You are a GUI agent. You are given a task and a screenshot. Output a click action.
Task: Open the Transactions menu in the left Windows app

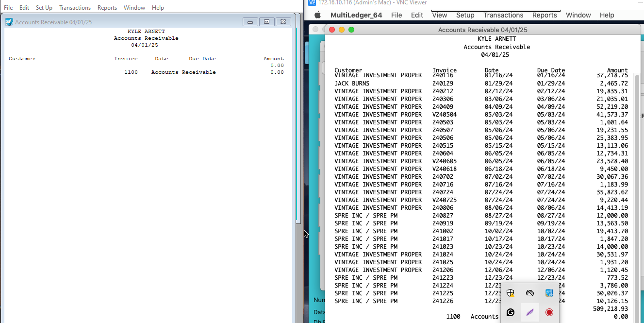coord(75,8)
